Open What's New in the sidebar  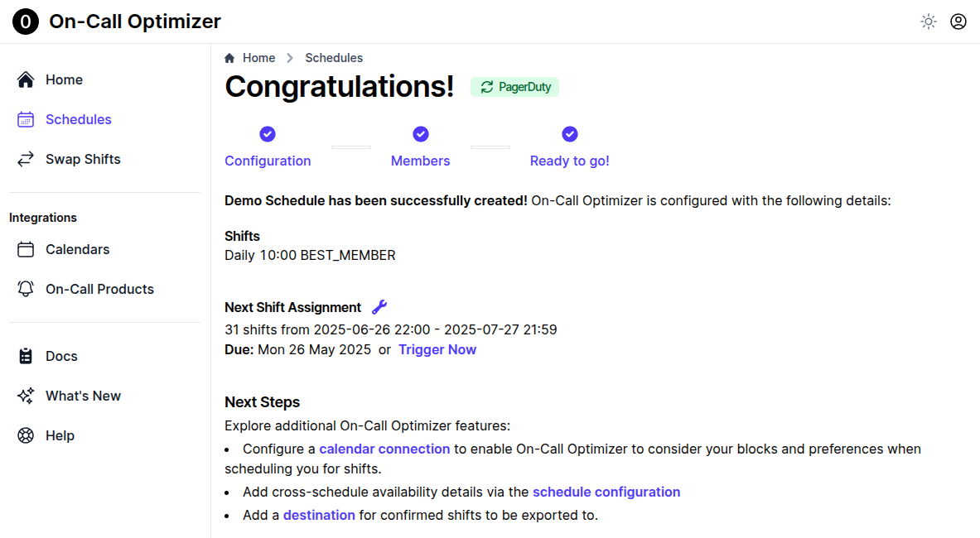(x=83, y=396)
